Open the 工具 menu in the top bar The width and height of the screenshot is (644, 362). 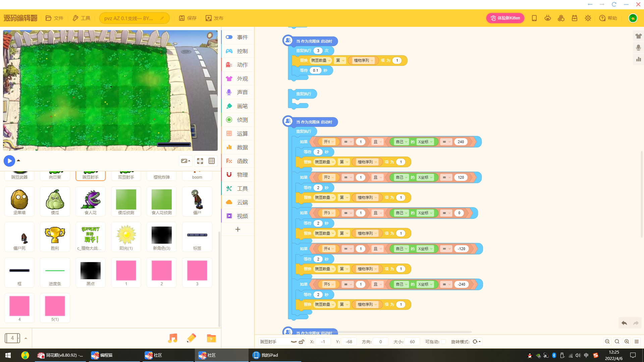click(x=82, y=18)
